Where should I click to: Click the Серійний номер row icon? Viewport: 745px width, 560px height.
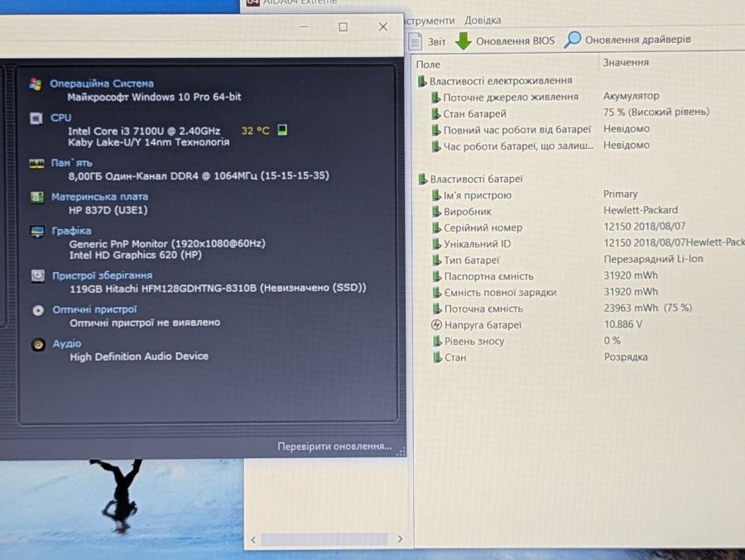436,227
